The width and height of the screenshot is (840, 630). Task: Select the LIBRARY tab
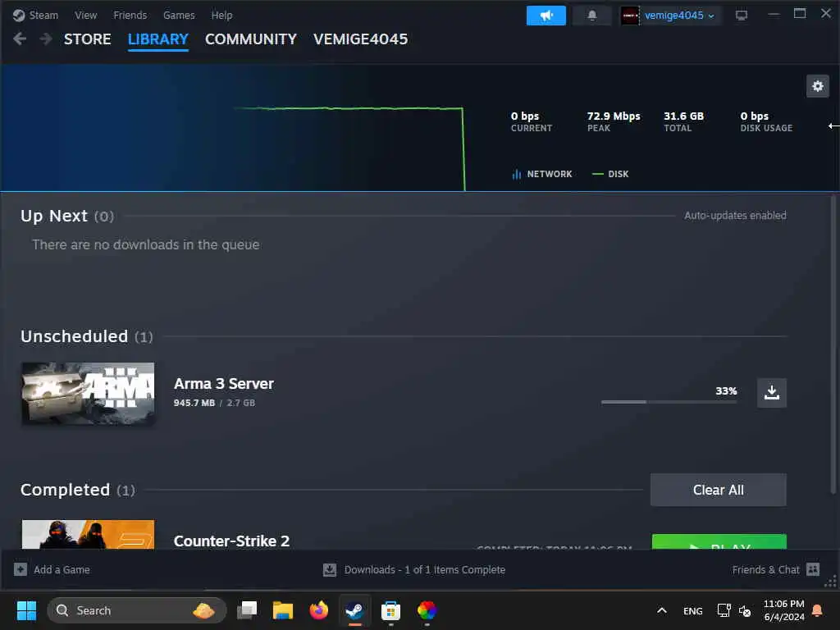[158, 39]
